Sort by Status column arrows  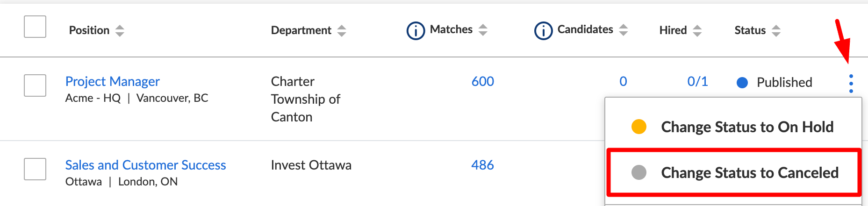coord(776,31)
